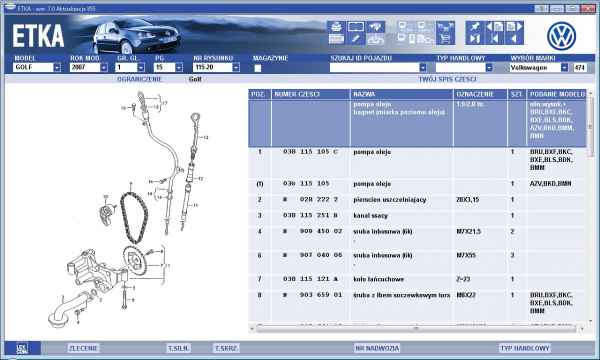Go to the previous page icon

[494, 27]
